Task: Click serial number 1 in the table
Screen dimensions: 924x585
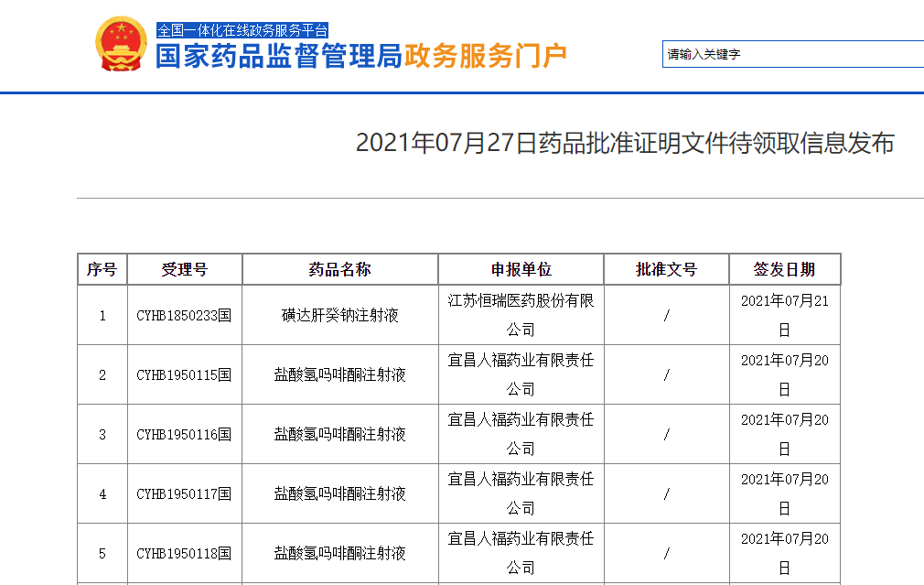Action: tap(102, 316)
